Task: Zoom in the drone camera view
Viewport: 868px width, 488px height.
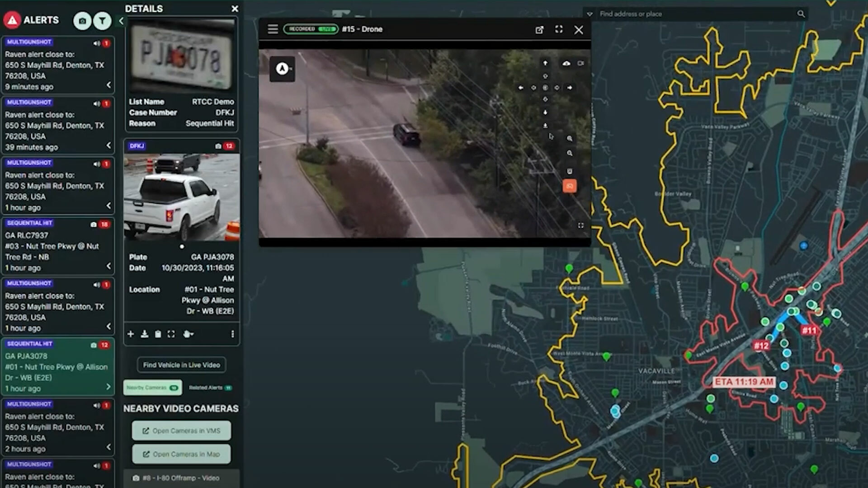Action: 570,139
